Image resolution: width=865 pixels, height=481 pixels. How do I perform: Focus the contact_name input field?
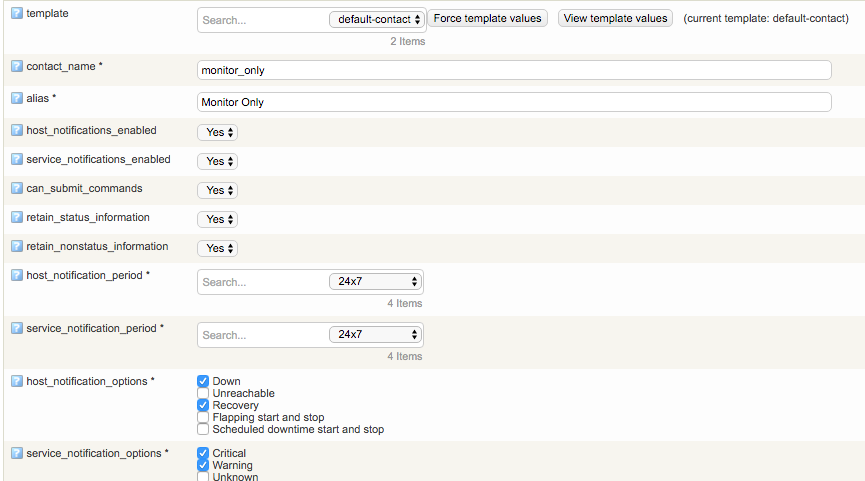(514, 70)
